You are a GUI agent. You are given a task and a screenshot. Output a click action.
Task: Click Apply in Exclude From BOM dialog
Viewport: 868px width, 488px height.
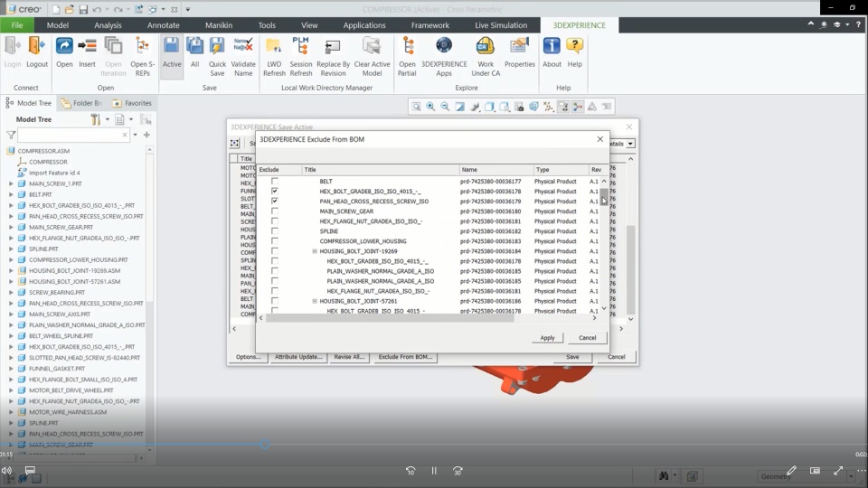[x=547, y=337]
